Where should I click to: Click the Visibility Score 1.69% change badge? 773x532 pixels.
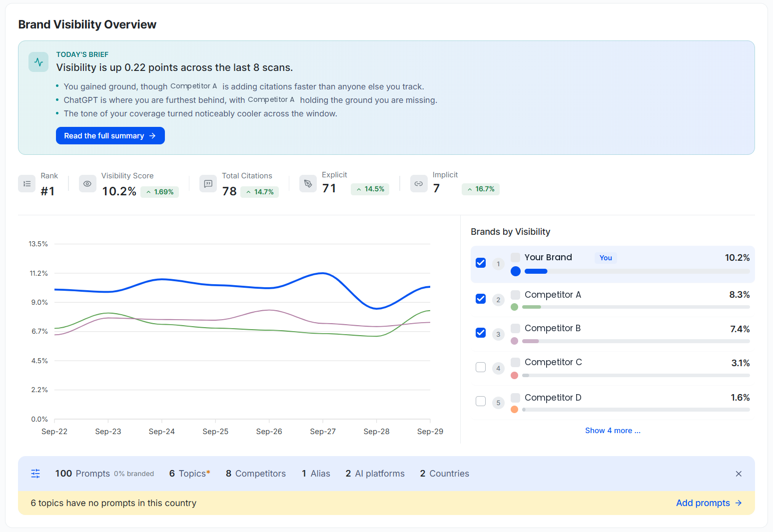click(159, 192)
